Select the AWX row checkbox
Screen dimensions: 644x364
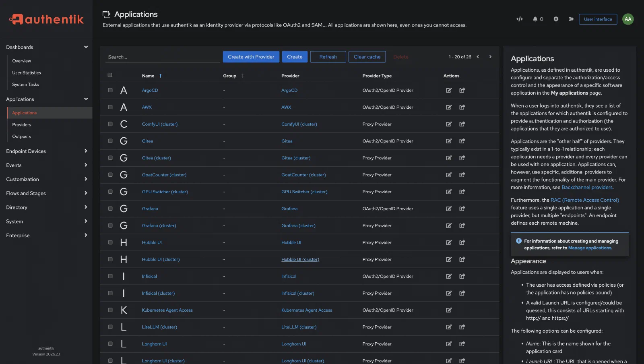[110, 107]
